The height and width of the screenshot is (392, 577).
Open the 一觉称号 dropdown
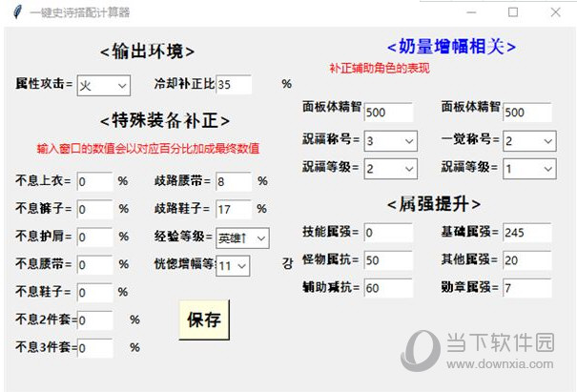pos(529,141)
